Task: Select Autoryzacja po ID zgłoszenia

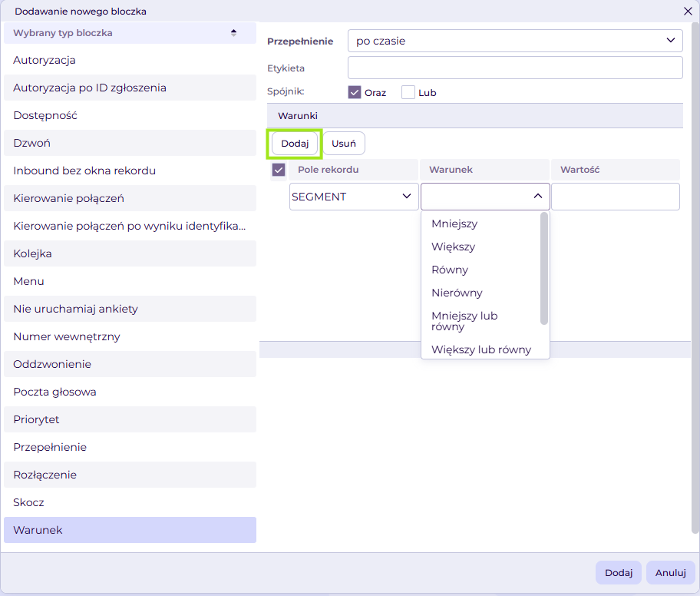Action: coord(130,88)
